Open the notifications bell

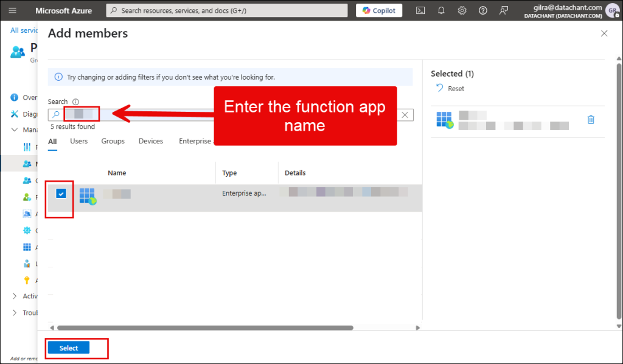click(x=441, y=10)
